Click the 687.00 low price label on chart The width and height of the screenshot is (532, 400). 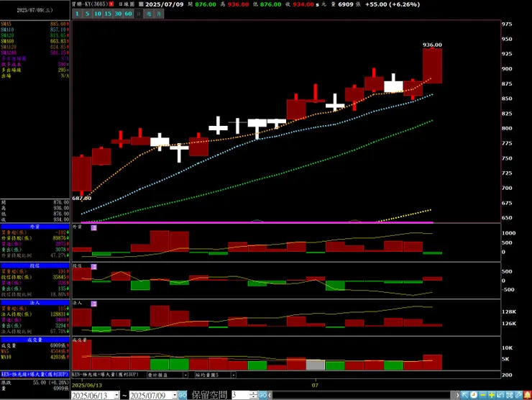click(x=82, y=199)
